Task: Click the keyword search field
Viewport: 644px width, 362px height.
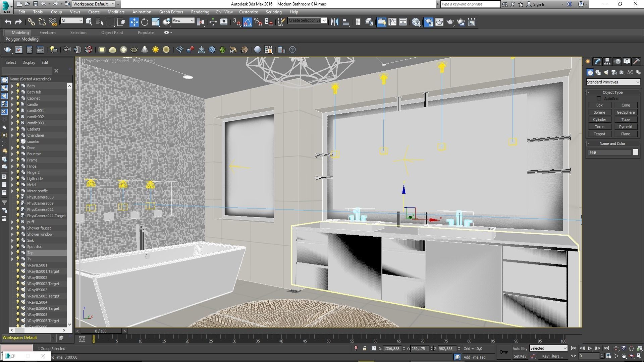Action: (x=470, y=4)
